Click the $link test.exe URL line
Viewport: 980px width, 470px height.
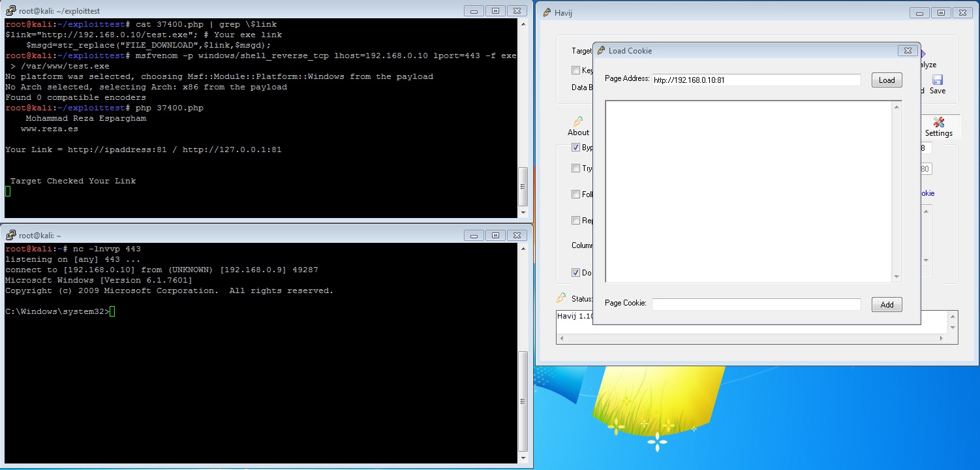point(144,35)
